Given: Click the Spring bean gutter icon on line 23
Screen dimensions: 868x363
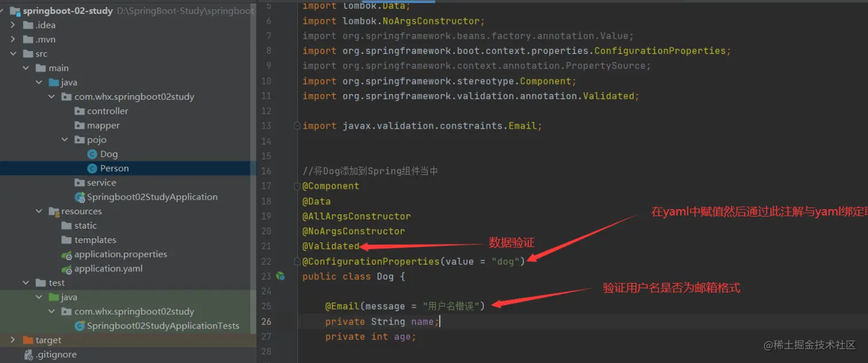Looking at the screenshot, I should (x=280, y=276).
